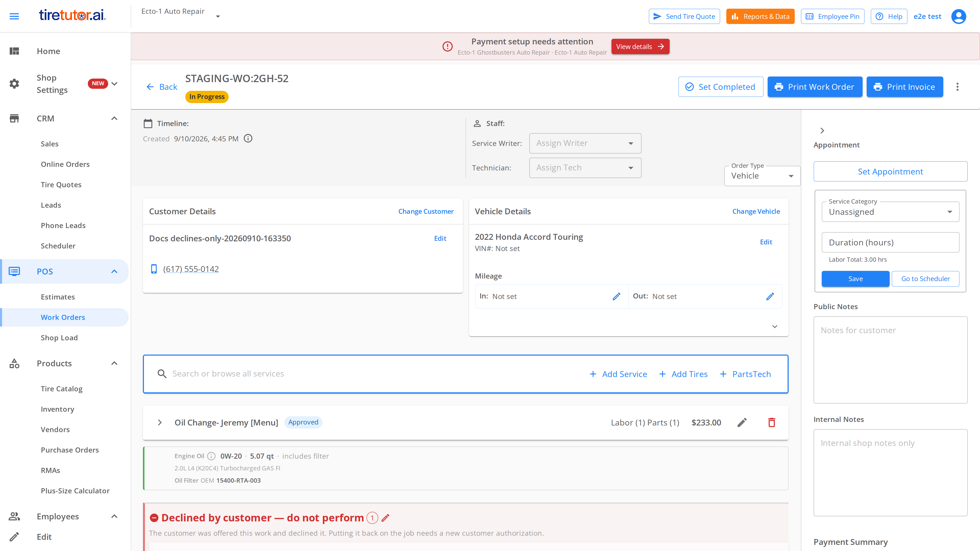This screenshot has width=980, height=551.
Task: Click the Timeline info icon
Action: pyautogui.click(x=248, y=139)
